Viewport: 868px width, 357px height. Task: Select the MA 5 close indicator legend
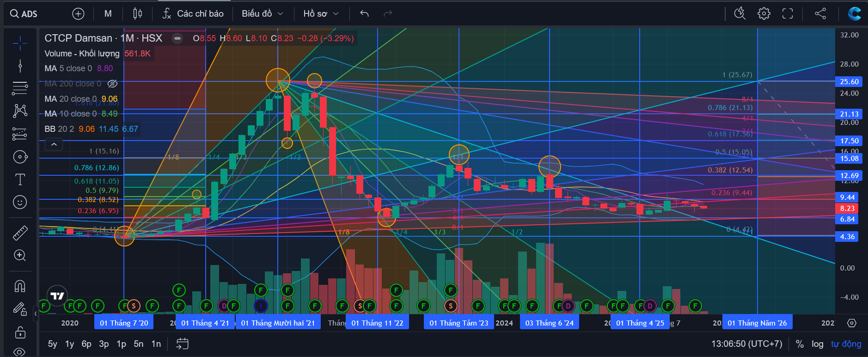click(79, 68)
